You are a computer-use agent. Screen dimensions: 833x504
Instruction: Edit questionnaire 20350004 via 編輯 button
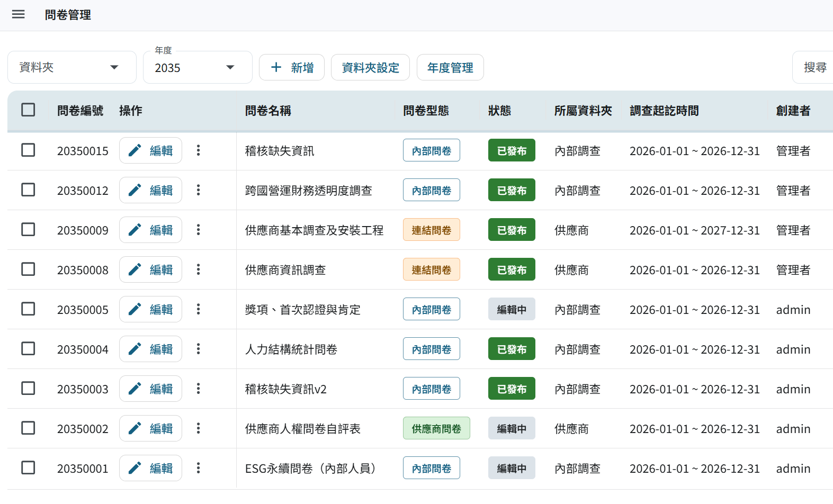click(150, 349)
